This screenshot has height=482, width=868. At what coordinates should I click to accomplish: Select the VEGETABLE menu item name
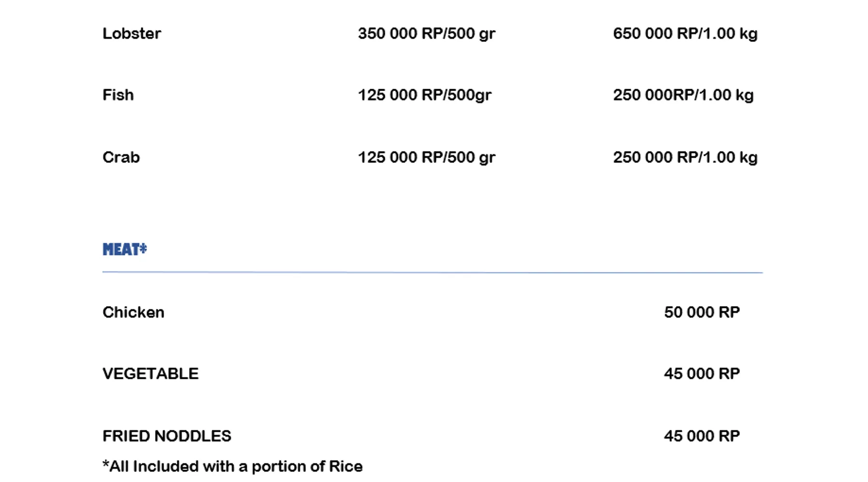point(150,374)
